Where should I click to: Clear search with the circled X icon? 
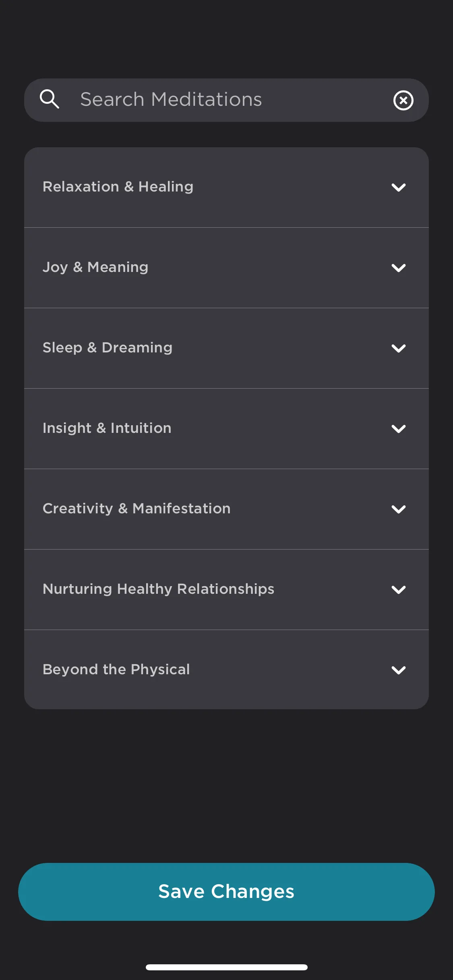point(403,100)
